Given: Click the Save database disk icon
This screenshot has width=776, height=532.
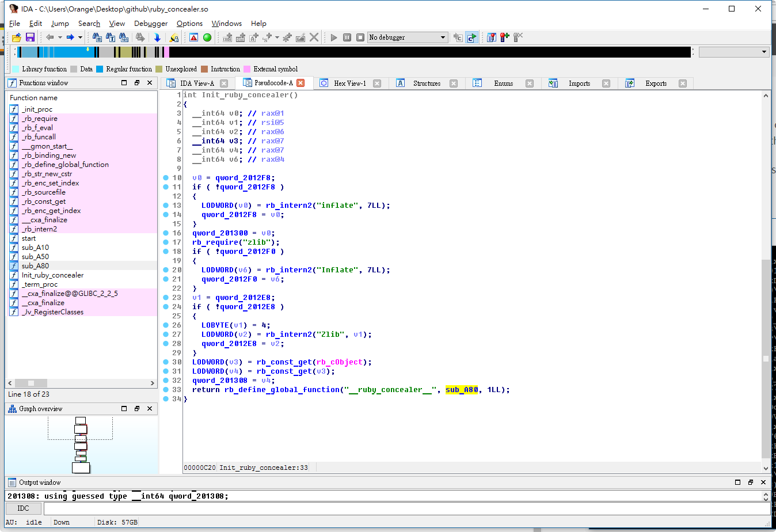Looking at the screenshot, I should 30,37.
